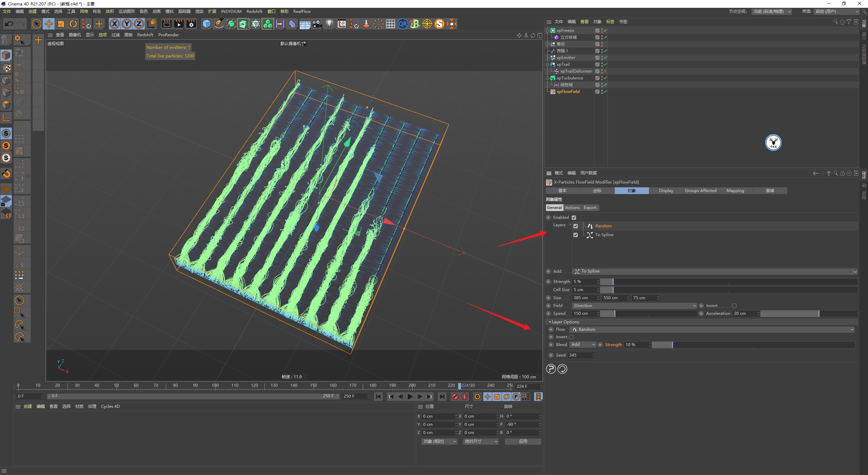The height and width of the screenshot is (475, 868).
Task: Open the Field Direction dropdown
Action: click(634, 306)
